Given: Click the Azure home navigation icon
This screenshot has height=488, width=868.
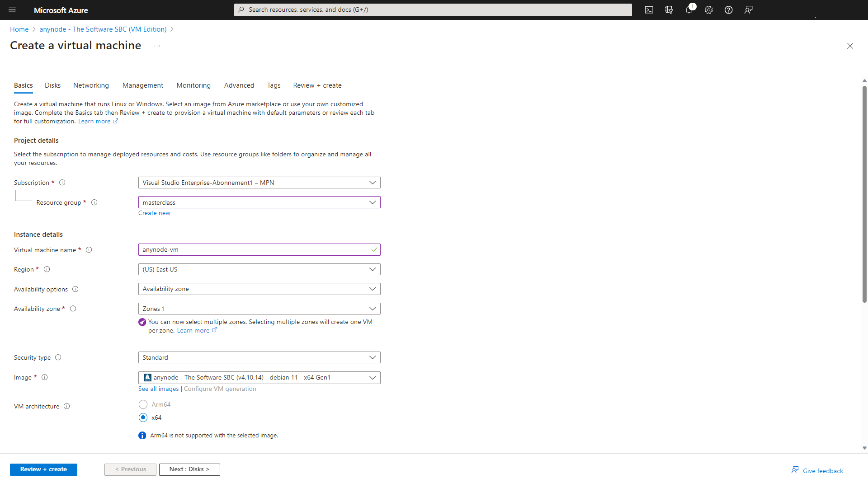Looking at the screenshot, I should pyautogui.click(x=19, y=28).
